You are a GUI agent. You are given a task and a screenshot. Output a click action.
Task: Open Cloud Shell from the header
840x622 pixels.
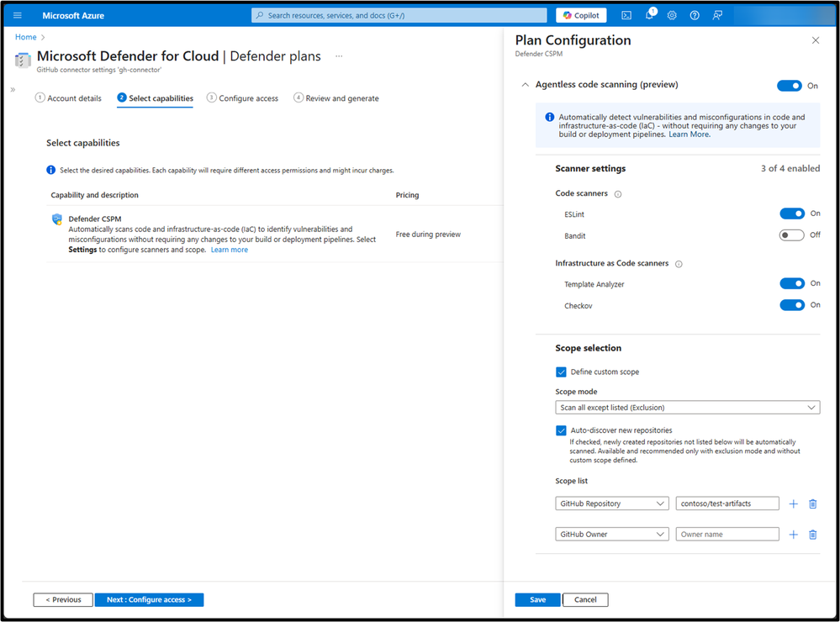[626, 15]
